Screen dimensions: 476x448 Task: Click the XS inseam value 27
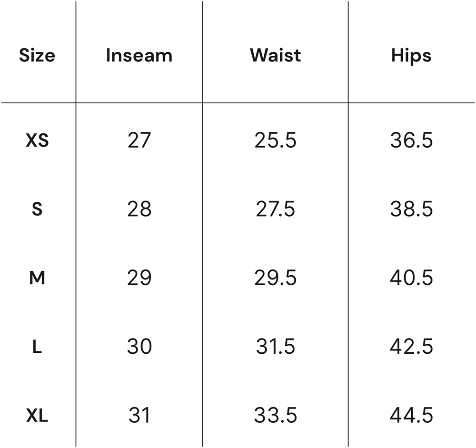click(x=139, y=140)
